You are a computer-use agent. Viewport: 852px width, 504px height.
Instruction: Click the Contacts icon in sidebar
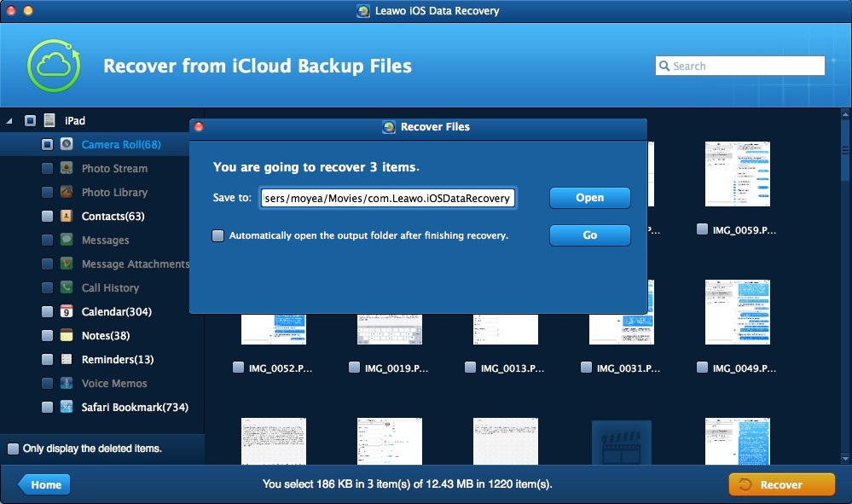[67, 217]
